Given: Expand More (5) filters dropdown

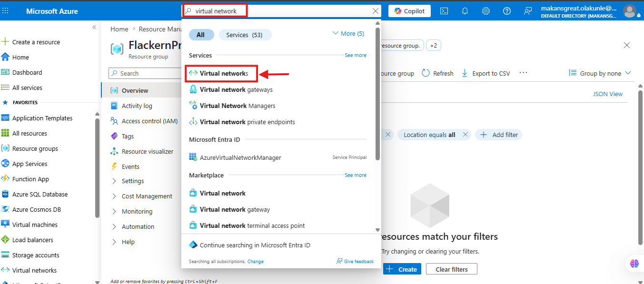Looking at the screenshot, I should coord(348,33).
